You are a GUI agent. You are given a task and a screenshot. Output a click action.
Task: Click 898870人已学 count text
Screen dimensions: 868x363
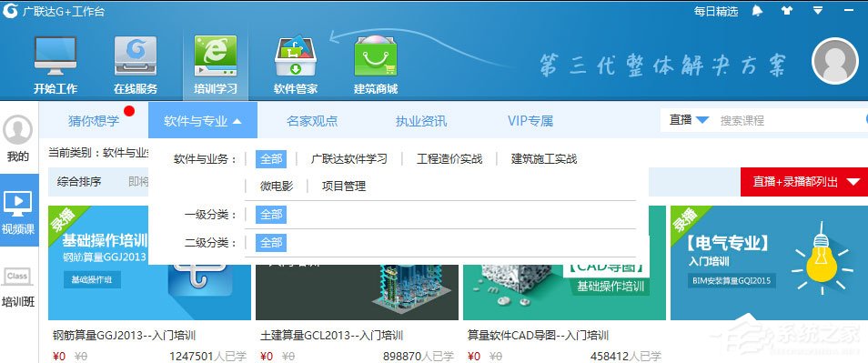[x=419, y=356]
